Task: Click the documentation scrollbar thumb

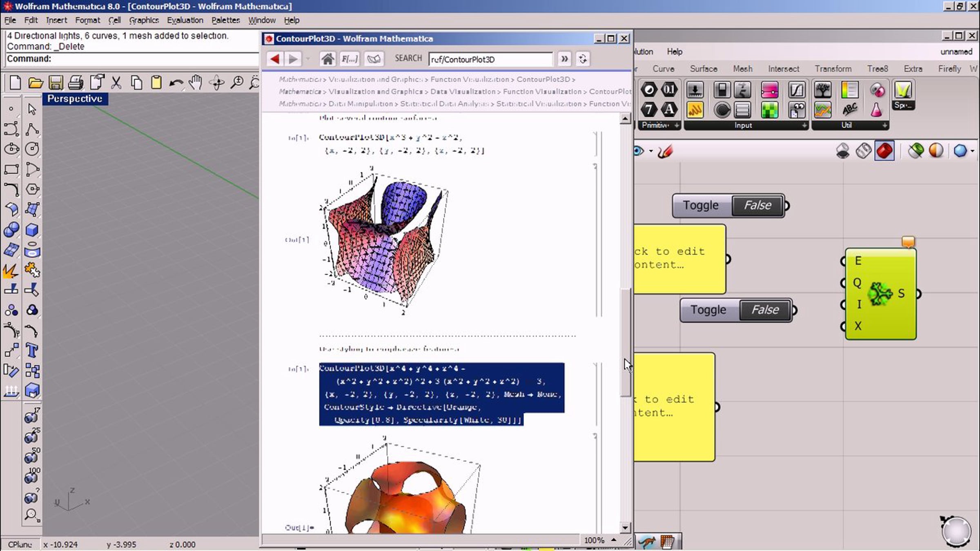Action: (625, 342)
